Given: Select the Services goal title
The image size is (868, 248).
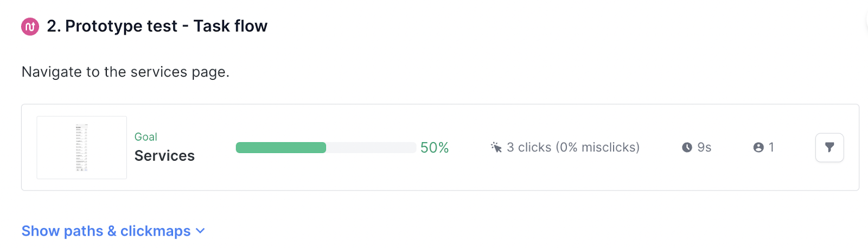Looking at the screenshot, I should 164,156.
